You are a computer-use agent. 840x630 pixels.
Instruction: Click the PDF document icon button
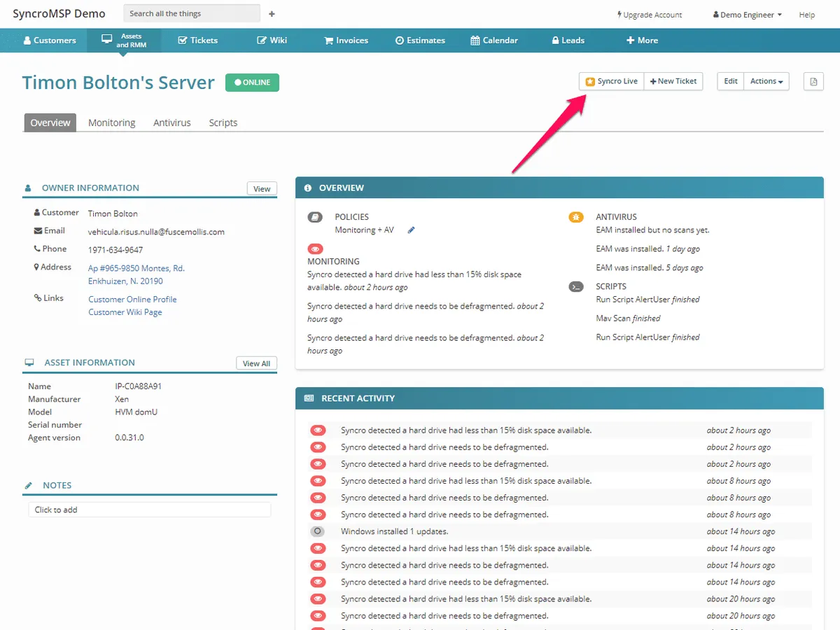813,82
